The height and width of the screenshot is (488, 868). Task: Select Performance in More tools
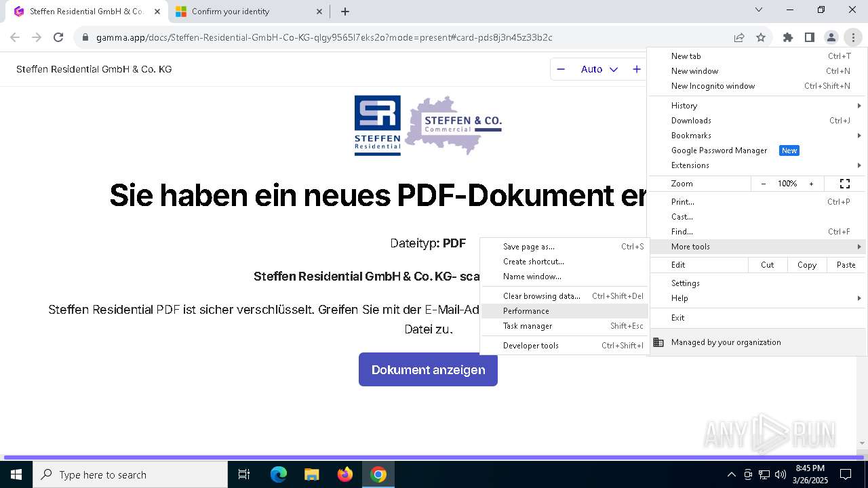(565, 311)
